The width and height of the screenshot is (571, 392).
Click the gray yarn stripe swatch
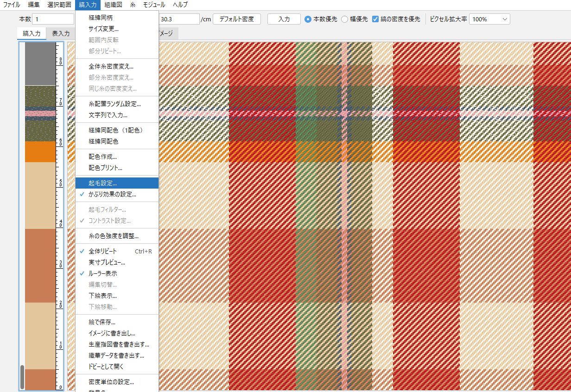click(x=40, y=63)
